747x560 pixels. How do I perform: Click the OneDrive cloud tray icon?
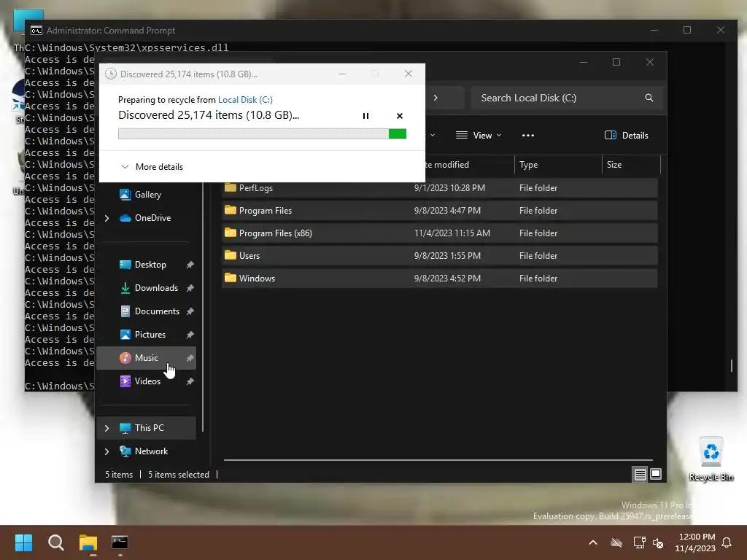[x=616, y=542]
